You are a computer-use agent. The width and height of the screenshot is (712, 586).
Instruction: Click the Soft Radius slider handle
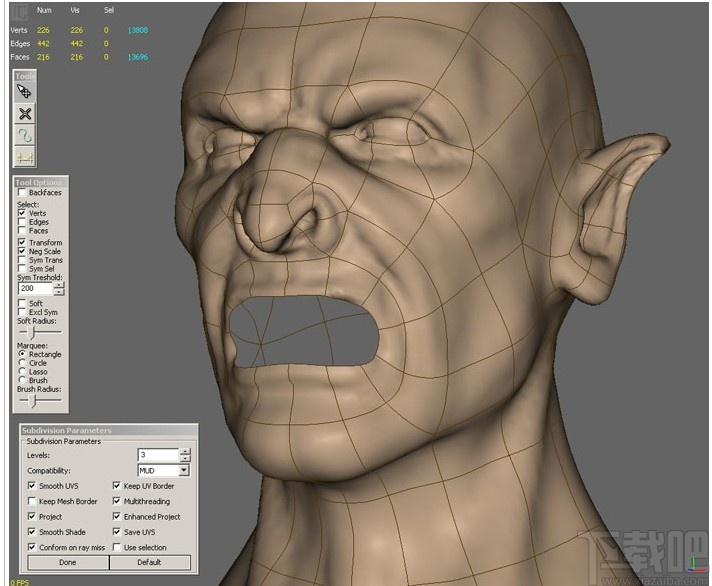(32, 331)
